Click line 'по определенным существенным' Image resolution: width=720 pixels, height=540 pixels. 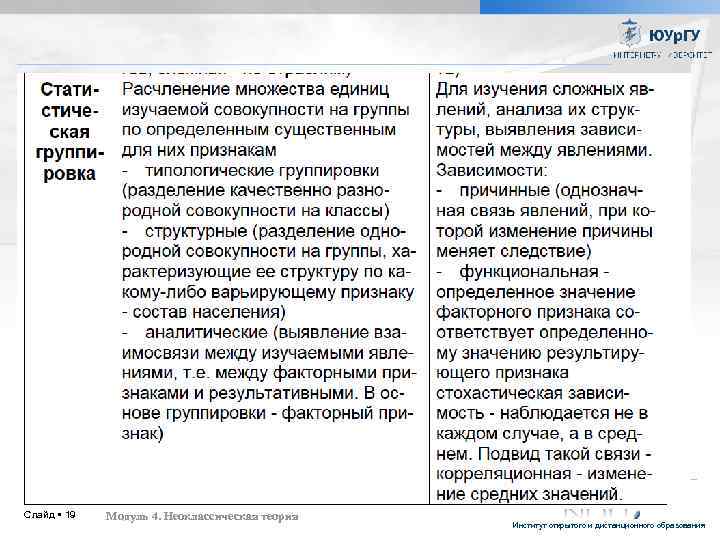click(x=259, y=130)
